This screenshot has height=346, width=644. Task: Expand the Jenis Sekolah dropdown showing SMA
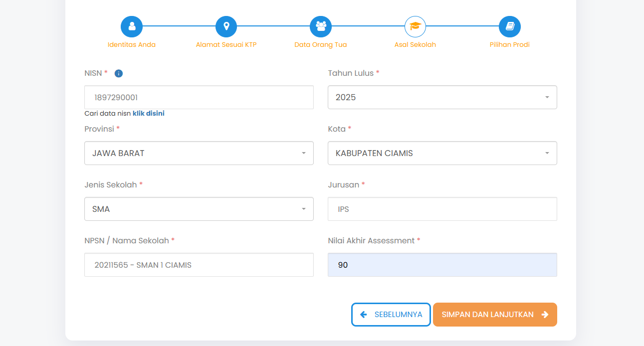[199, 209]
